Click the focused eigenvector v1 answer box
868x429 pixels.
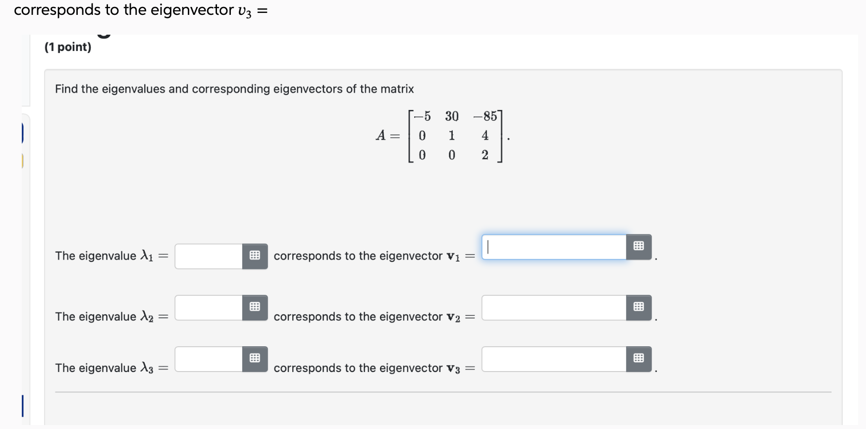tap(552, 248)
